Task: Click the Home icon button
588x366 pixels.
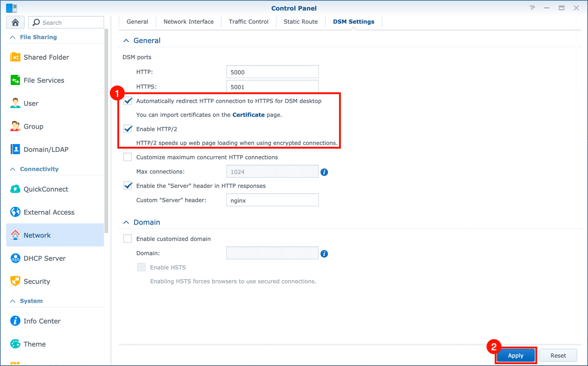Action: (15, 23)
